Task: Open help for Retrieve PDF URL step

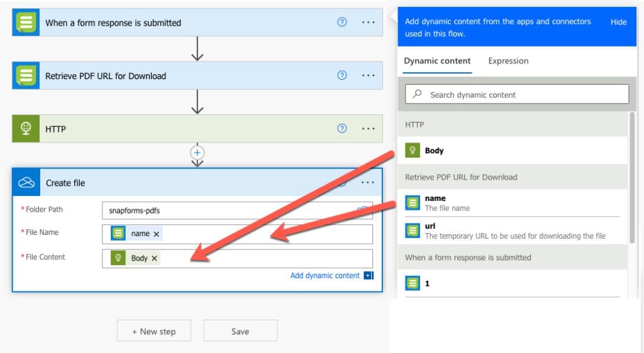Action: (342, 75)
